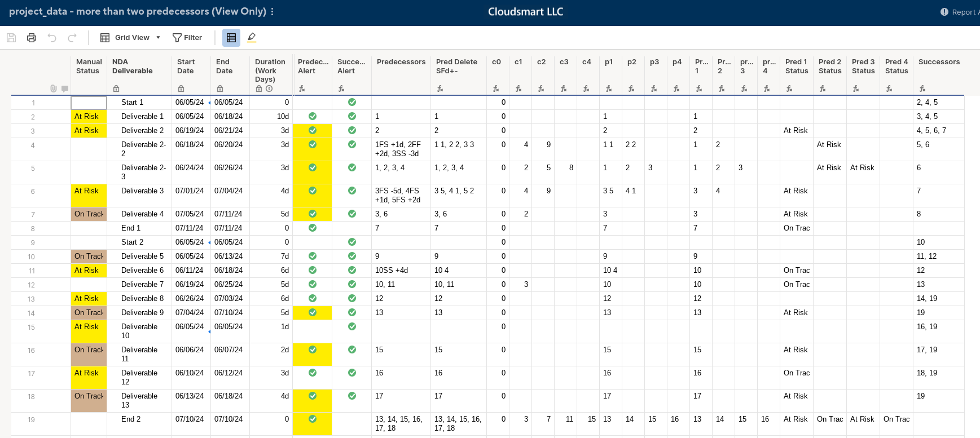Click the highlight changes pencil icon
This screenshot has width=980, height=438.
[252, 38]
